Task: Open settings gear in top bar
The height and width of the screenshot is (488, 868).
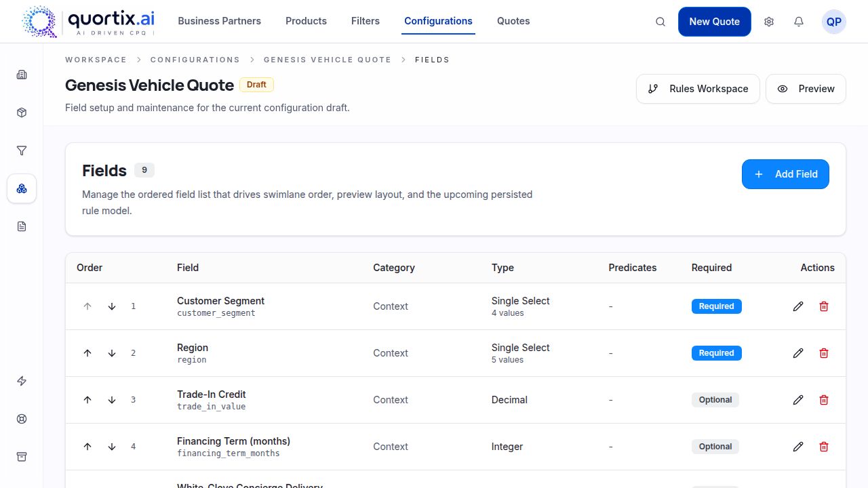Action: pyautogui.click(x=769, y=22)
